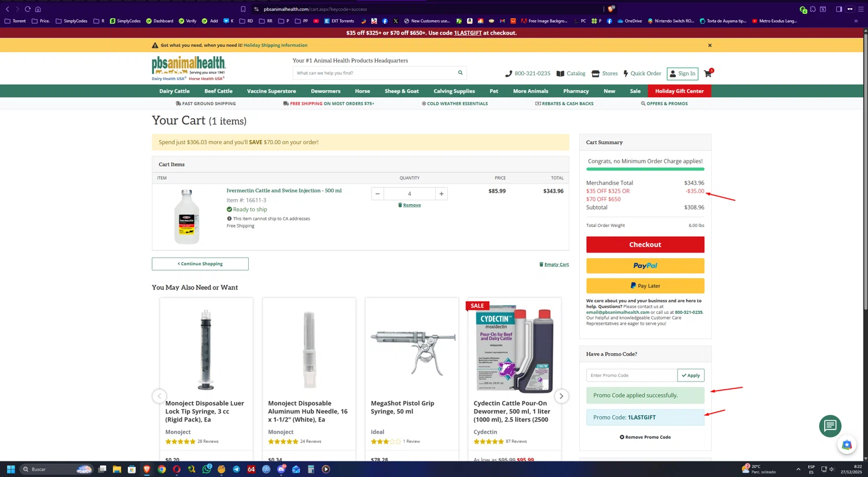Viewport: 868px width, 477px height.
Task: Go to the Holiday Gift Center tab
Action: click(x=679, y=91)
